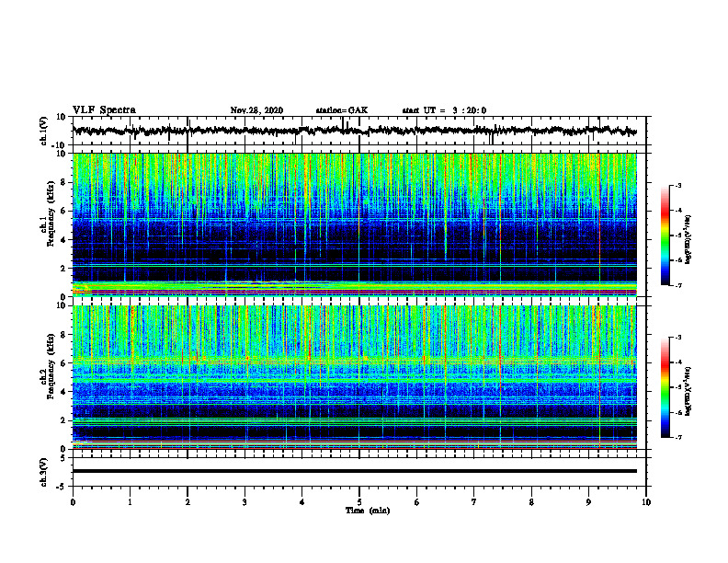728x563 pixels.
Task: Click the time axis tick label '6'
Action: tap(417, 502)
